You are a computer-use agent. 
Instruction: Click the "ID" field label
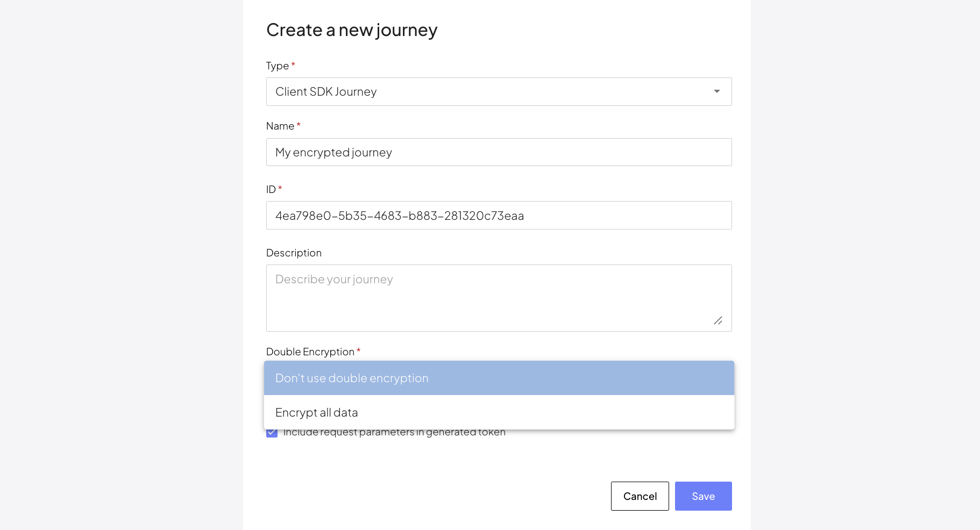click(x=271, y=189)
